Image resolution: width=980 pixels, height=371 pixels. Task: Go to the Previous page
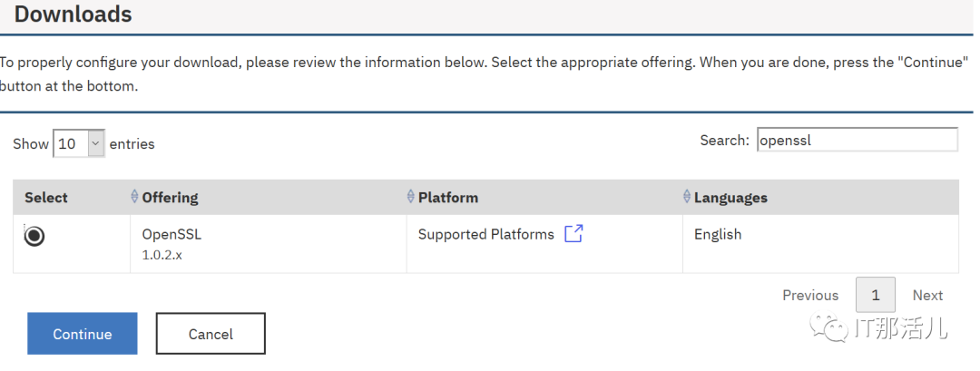pyautogui.click(x=810, y=295)
